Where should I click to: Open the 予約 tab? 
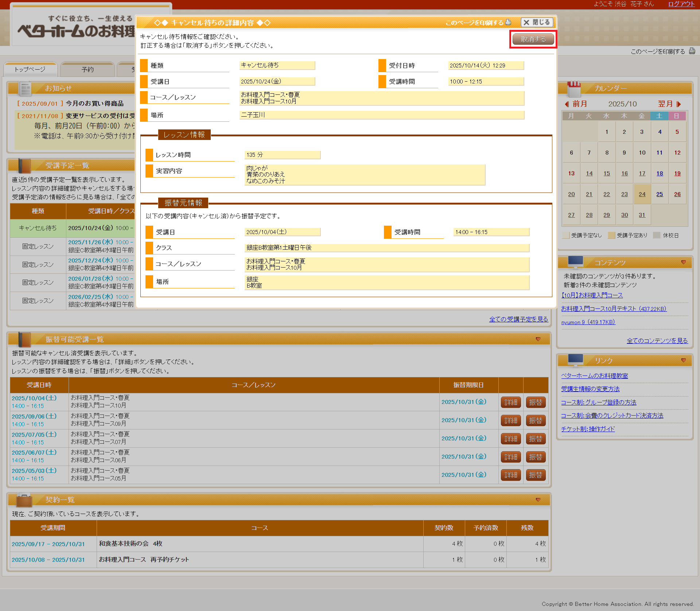(x=87, y=70)
